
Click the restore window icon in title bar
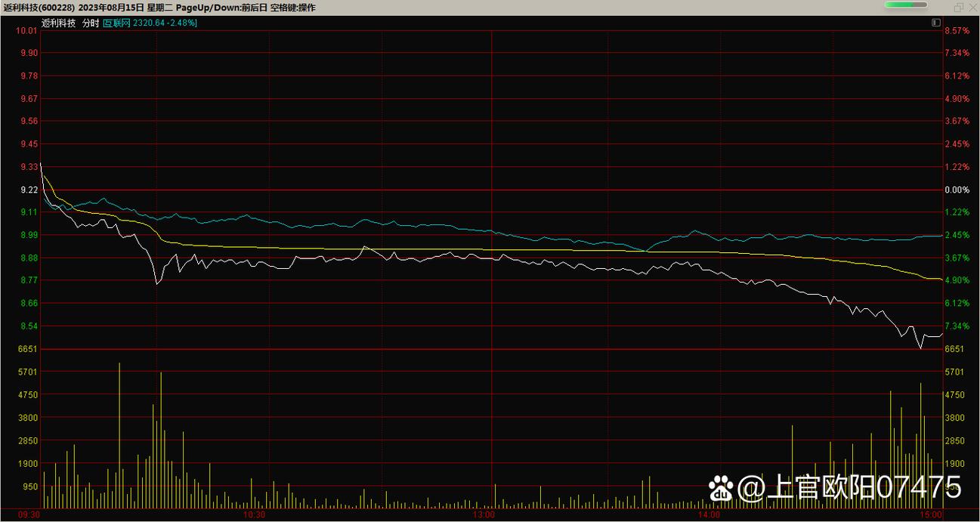(959, 8)
